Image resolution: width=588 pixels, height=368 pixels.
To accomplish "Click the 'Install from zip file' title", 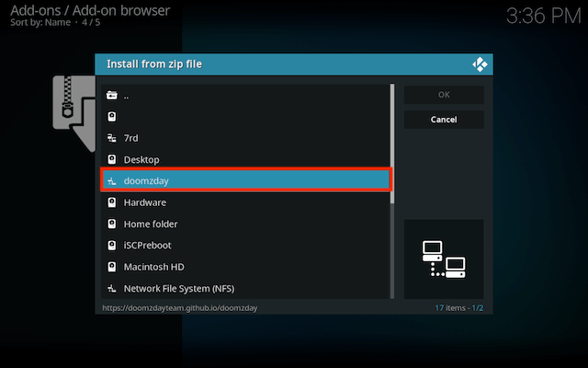I will (x=154, y=64).
